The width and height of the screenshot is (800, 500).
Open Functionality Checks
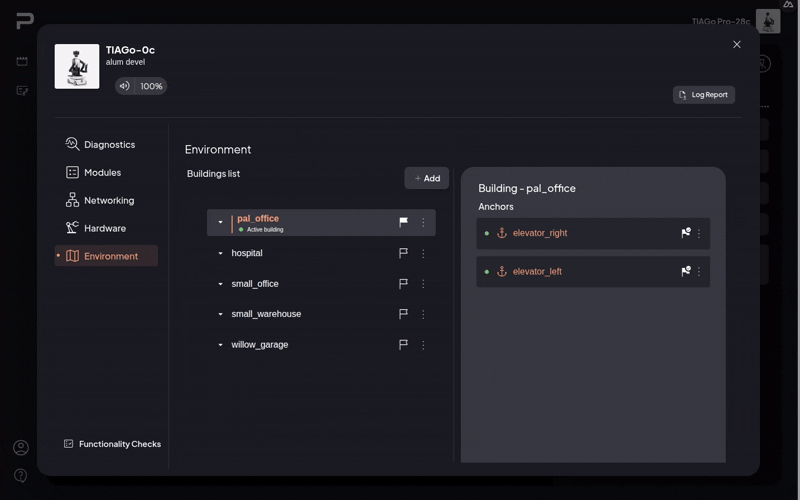[112, 444]
